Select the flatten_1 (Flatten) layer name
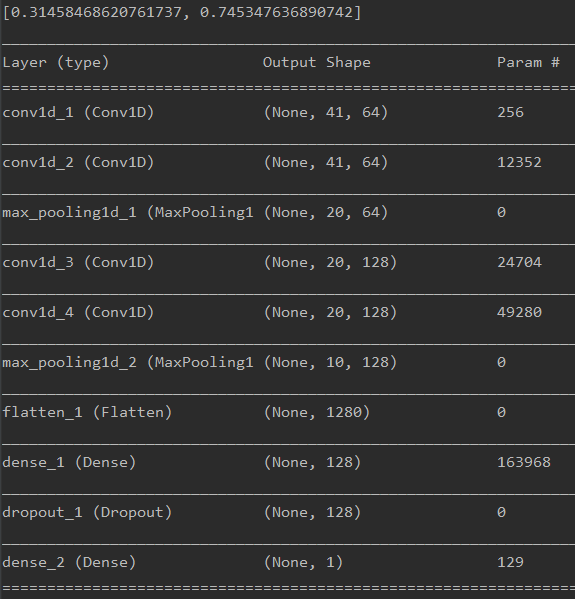The image size is (575, 599). (x=87, y=413)
